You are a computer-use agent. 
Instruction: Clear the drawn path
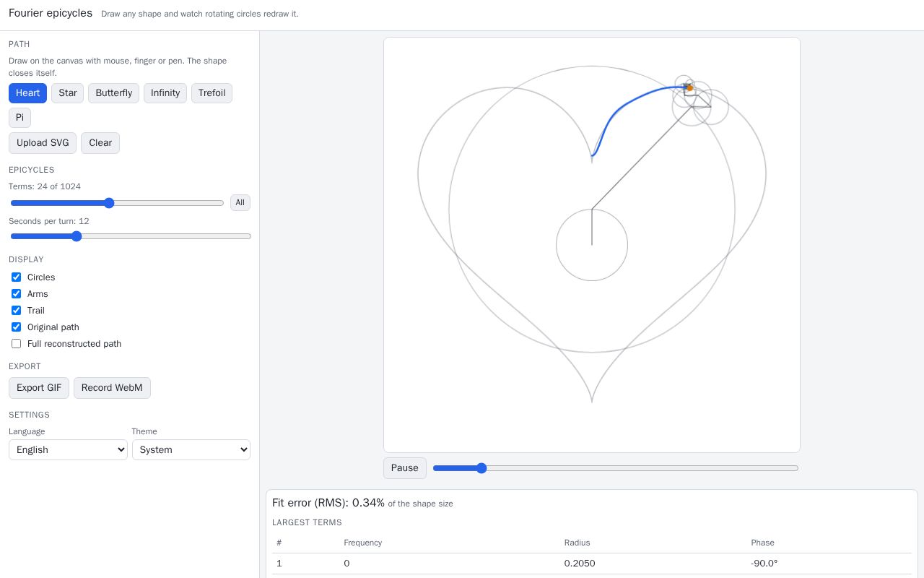click(x=100, y=143)
